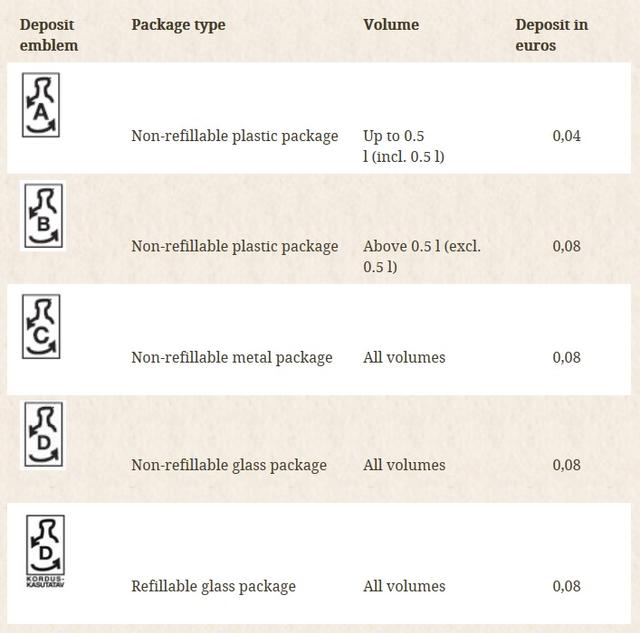Click the Deposit in euros header
640x633 pixels.
click(x=551, y=34)
